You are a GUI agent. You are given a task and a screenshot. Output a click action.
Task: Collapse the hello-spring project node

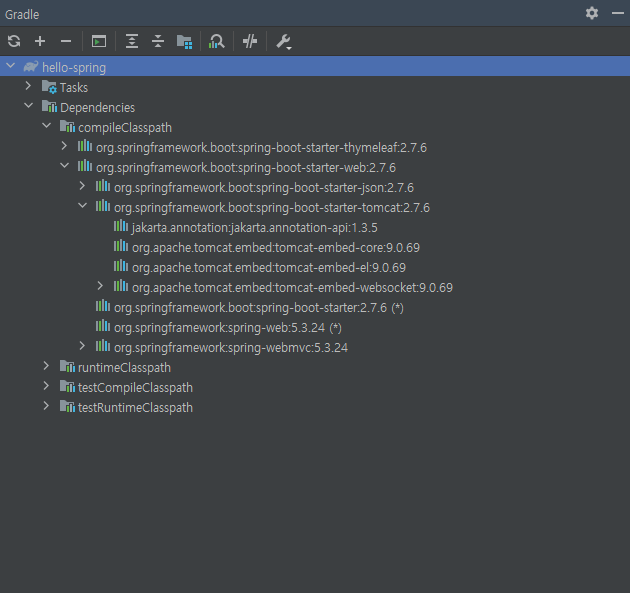[x=11, y=65]
